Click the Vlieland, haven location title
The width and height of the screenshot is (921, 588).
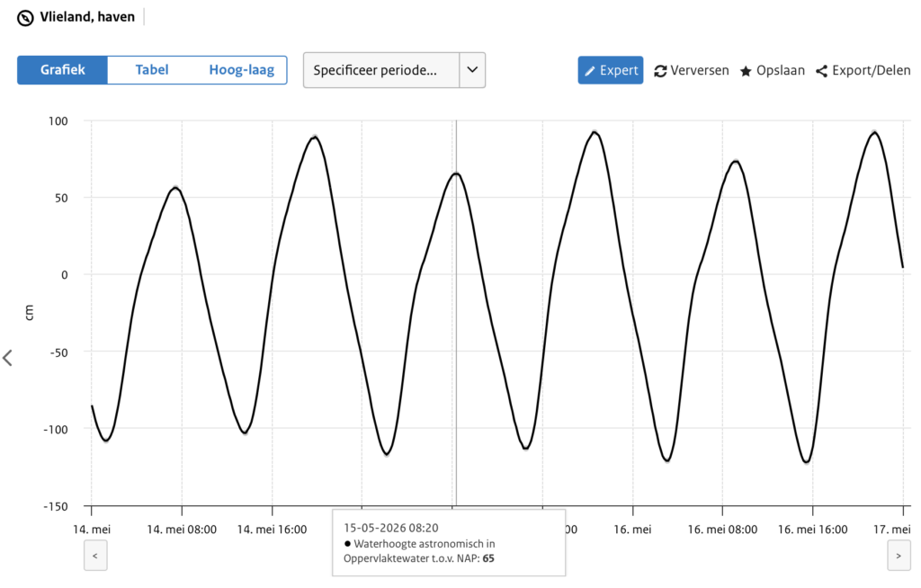click(87, 17)
